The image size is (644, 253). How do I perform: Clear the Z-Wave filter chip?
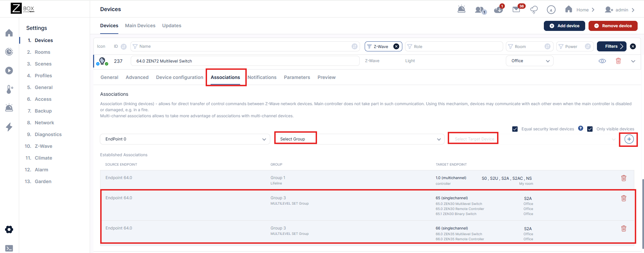click(x=396, y=46)
